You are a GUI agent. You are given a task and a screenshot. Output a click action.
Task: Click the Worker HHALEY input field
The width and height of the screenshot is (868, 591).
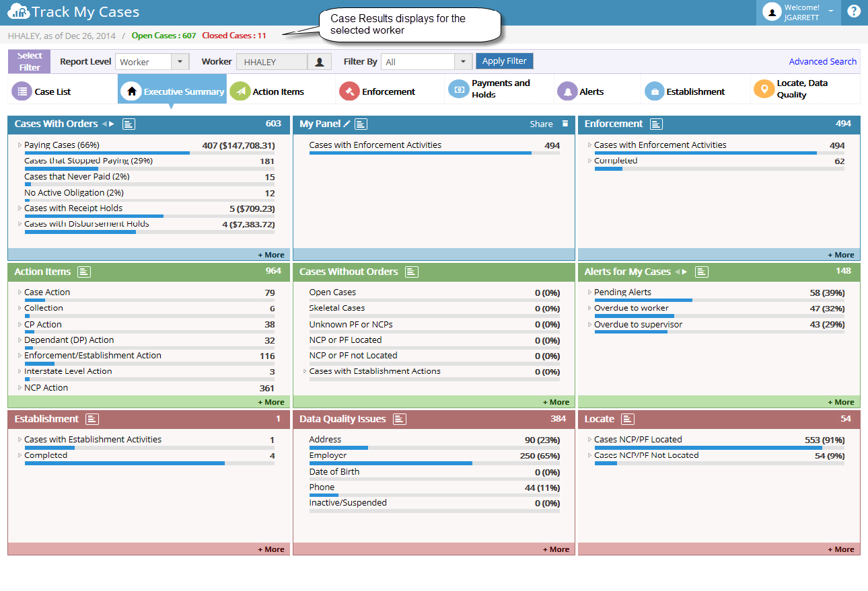click(272, 62)
